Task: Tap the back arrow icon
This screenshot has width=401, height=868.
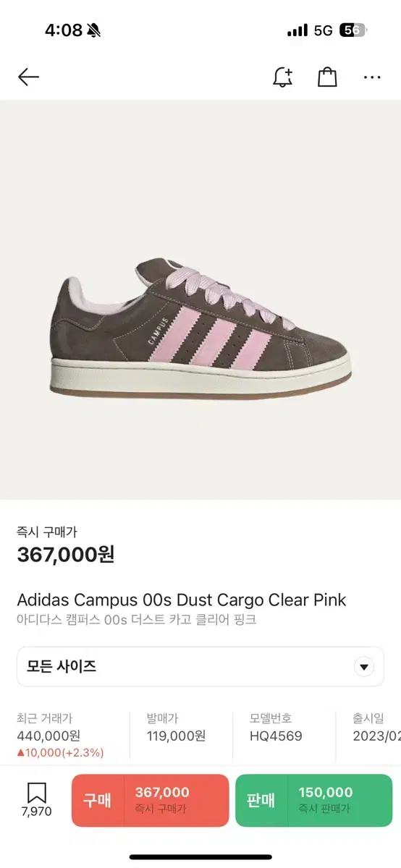Action: (28, 77)
